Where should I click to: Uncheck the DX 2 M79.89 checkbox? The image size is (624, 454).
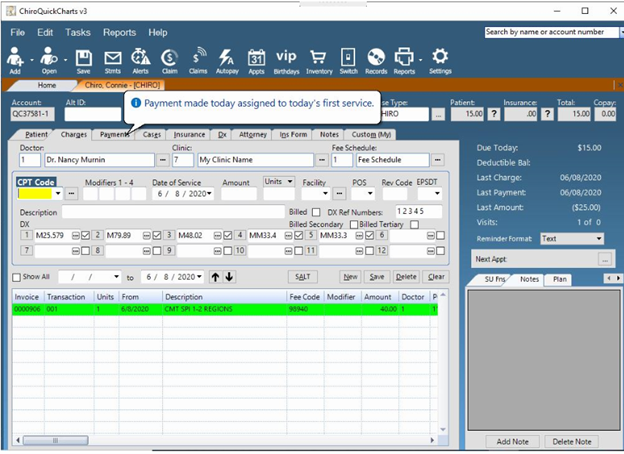click(157, 236)
